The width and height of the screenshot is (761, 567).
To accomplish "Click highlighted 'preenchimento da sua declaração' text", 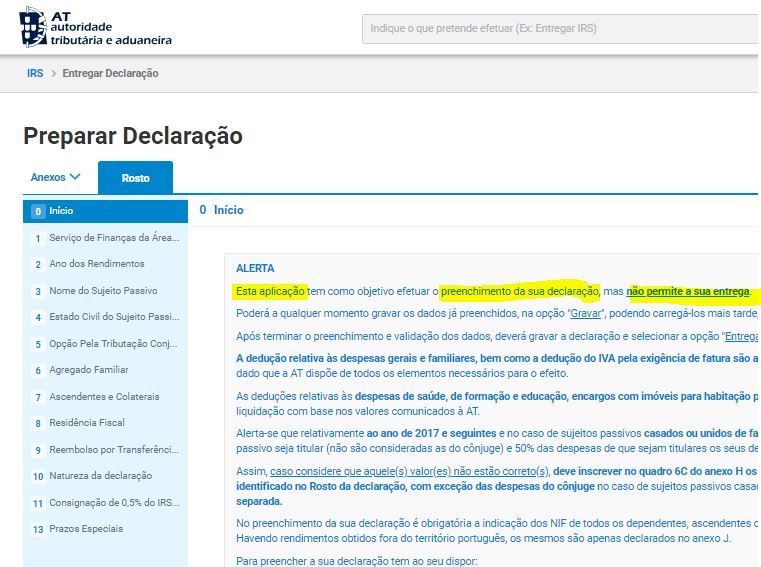I will [520, 291].
